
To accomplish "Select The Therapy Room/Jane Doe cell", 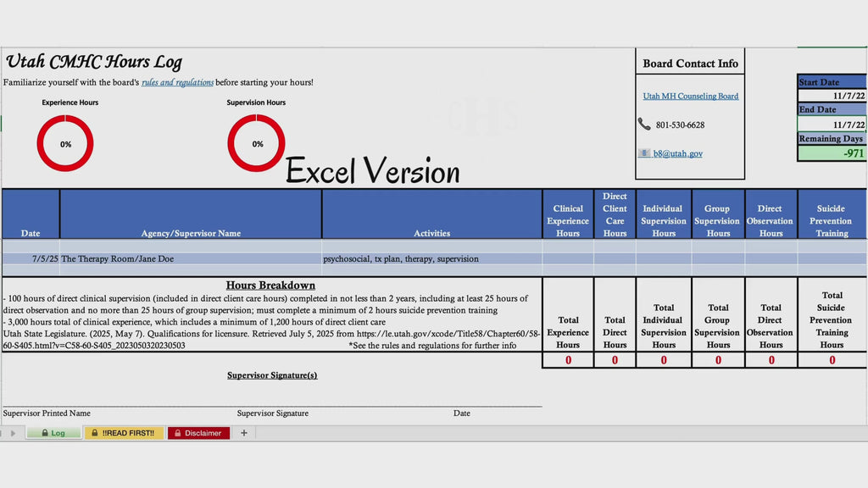I will click(191, 258).
